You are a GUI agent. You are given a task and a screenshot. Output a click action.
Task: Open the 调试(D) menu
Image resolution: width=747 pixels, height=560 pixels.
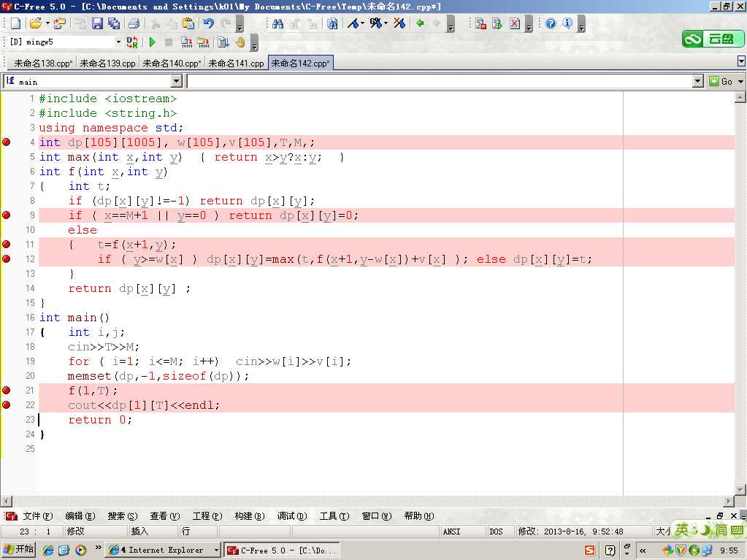[292, 516]
